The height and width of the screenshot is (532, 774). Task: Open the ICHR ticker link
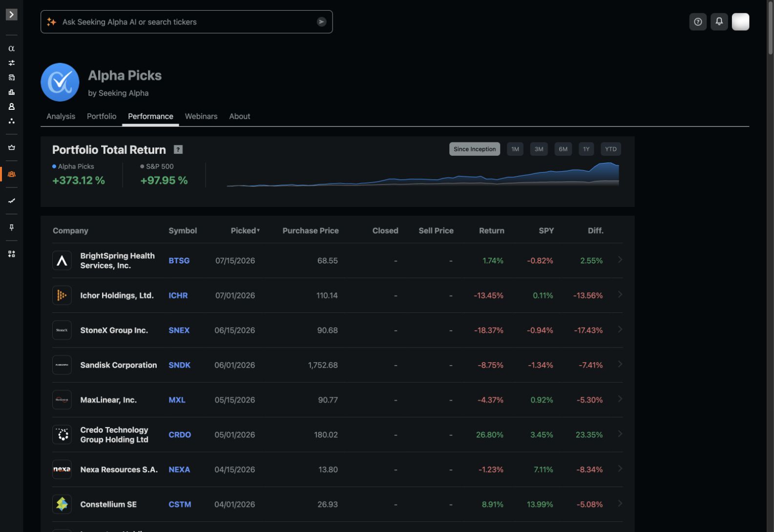click(178, 295)
